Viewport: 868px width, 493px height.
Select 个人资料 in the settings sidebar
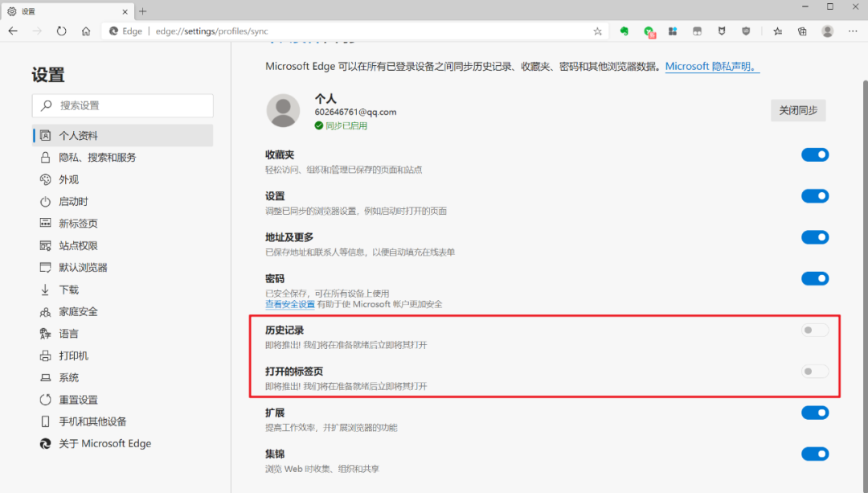123,136
